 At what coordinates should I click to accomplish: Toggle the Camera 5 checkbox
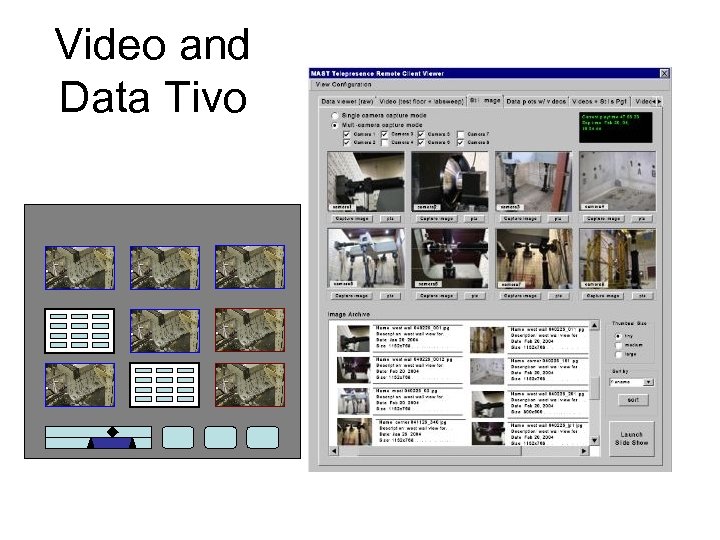click(421, 134)
